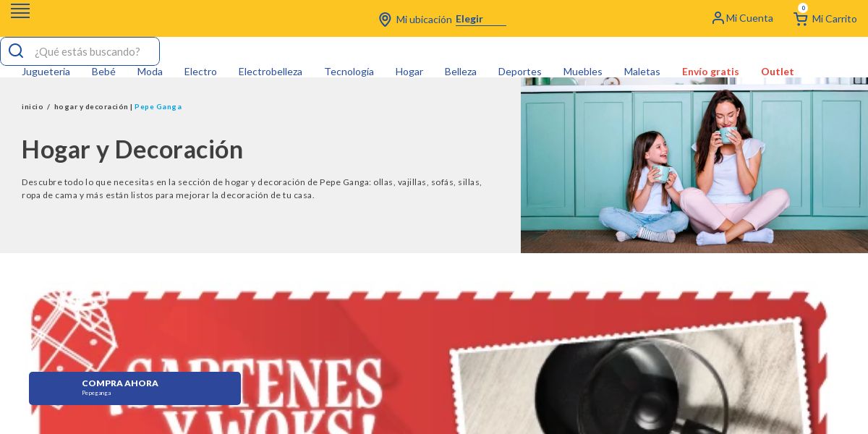Click the user account icon
The height and width of the screenshot is (434, 868).
(718, 18)
